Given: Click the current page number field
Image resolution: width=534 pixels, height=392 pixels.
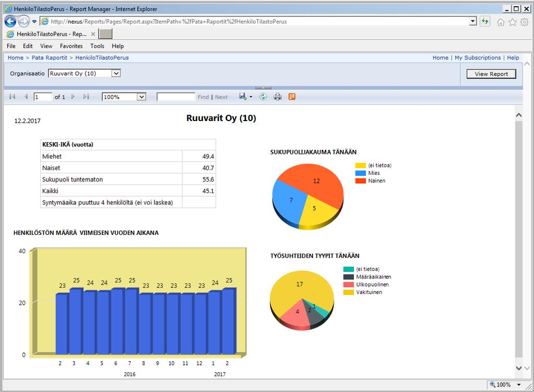Looking at the screenshot, I should coord(43,97).
